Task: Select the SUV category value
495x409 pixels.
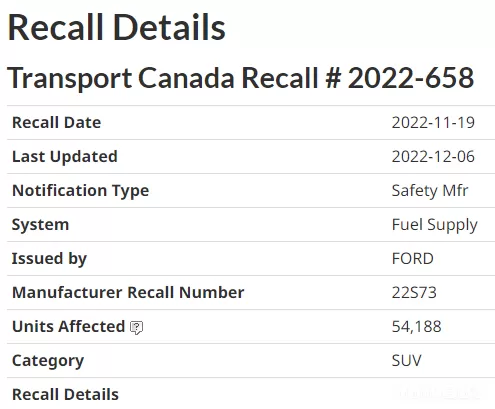Action: coord(406,361)
